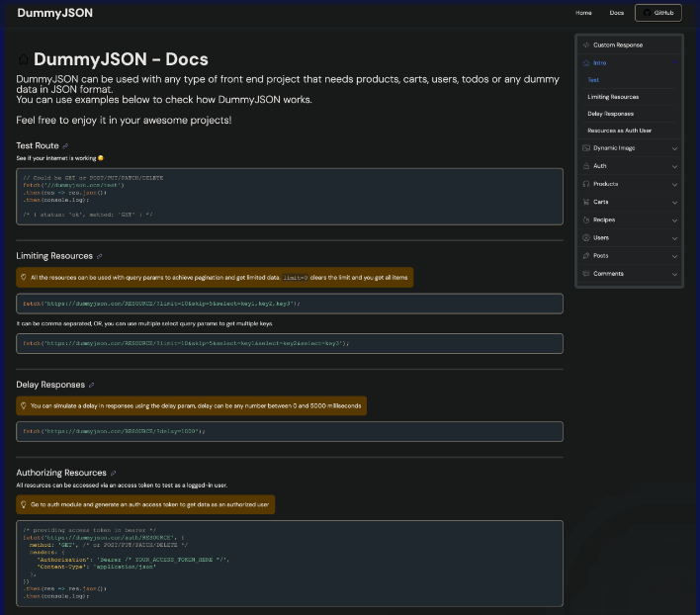700x615 pixels.
Task: Click the limit=0 inline code tag
Action: (295, 278)
